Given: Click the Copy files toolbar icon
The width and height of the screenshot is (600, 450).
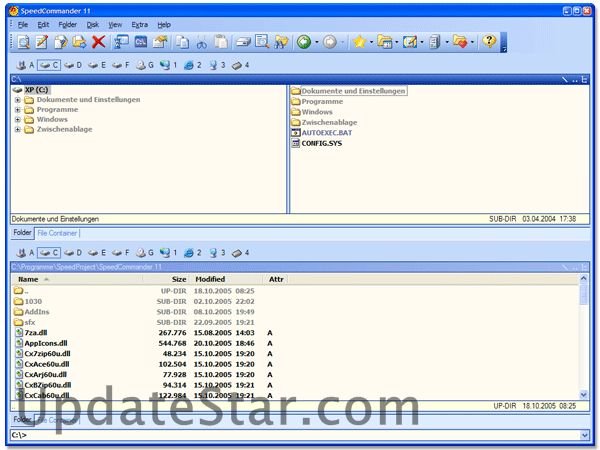Looking at the screenshot, I should pyautogui.click(x=60, y=42).
